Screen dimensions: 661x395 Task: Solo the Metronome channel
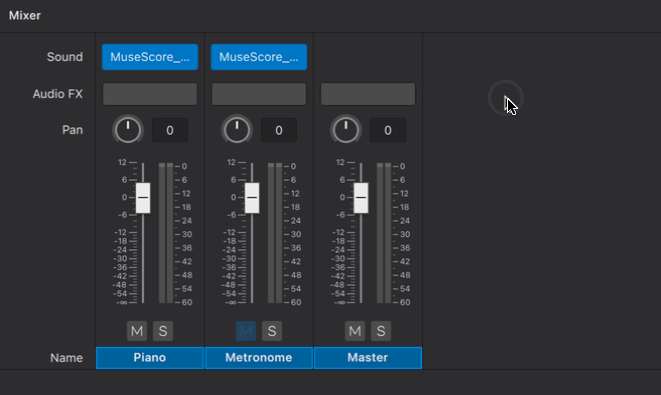tap(272, 331)
